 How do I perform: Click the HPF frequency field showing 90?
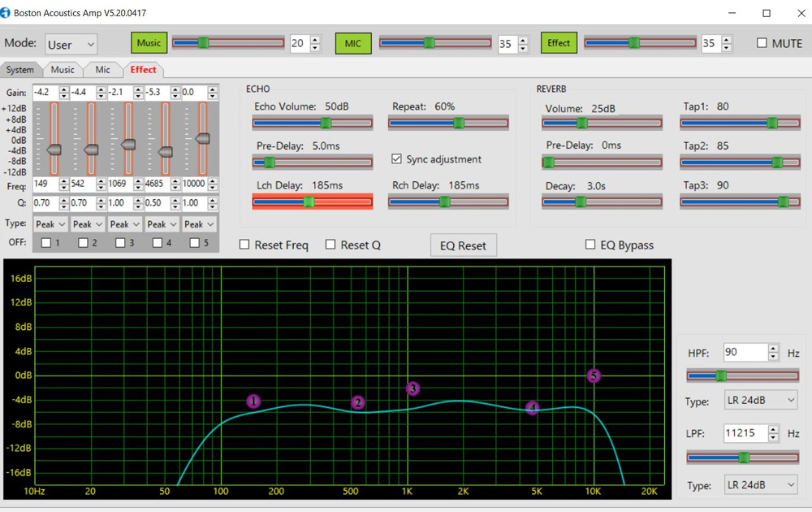pos(745,353)
